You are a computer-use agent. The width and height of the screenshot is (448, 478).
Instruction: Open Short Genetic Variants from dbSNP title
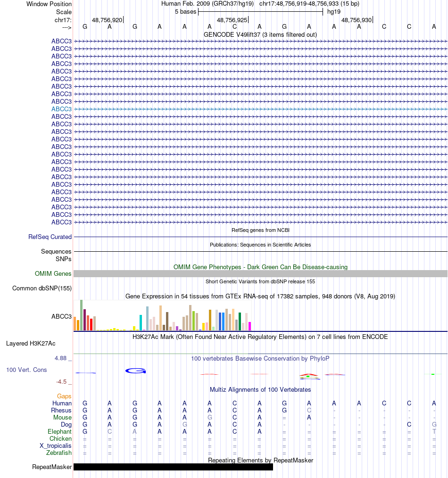260,281
